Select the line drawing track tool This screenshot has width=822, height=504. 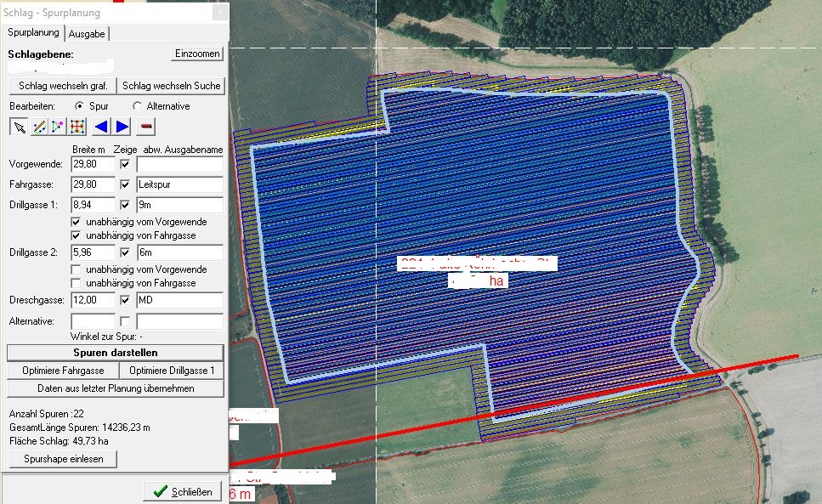(37, 127)
